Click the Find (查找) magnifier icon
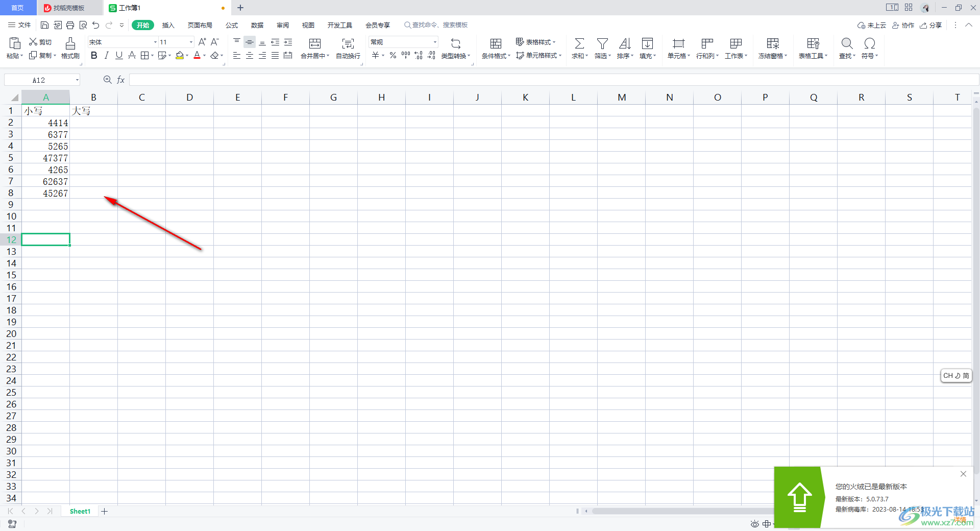The image size is (980, 531). coord(847,43)
